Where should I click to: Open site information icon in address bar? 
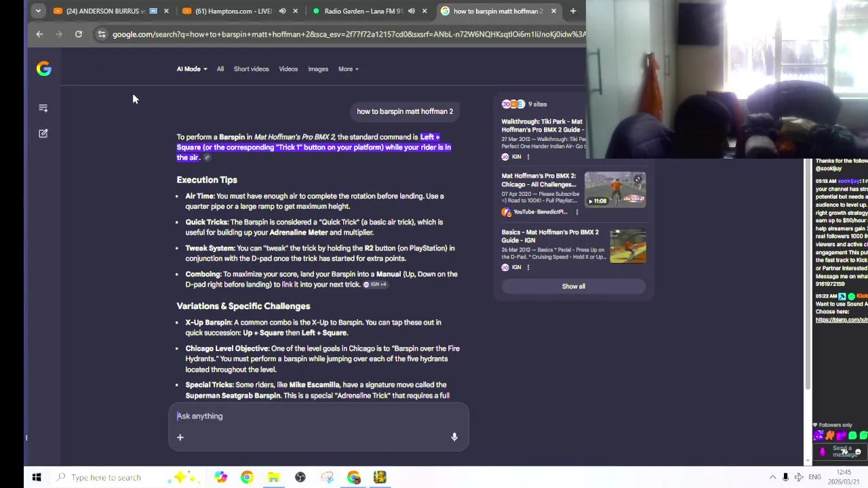(x=101, y=34)
